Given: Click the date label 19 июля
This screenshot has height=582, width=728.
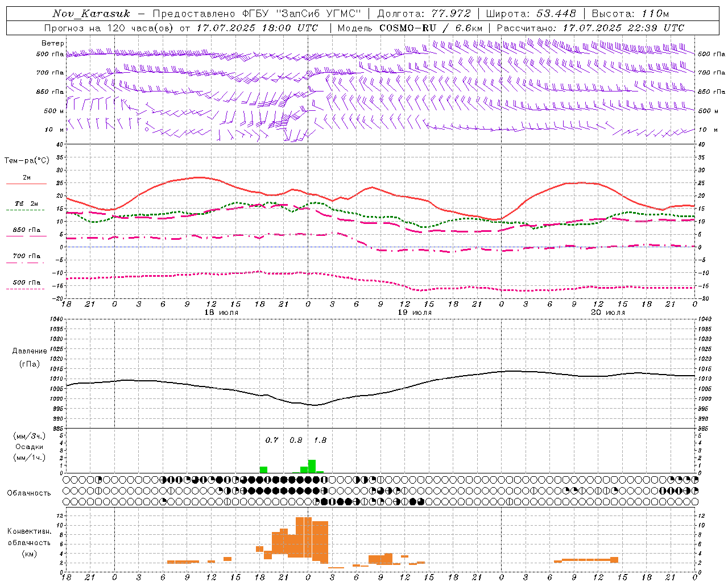Looking at the screenshot, I should [415, 313].
